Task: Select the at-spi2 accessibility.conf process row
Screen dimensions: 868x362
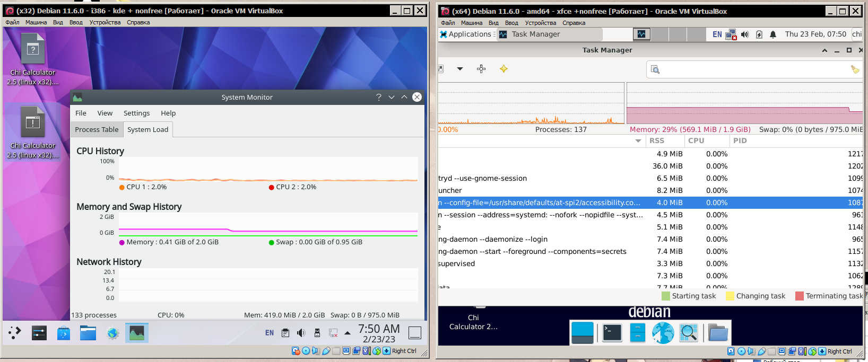Action: click(x=650, y=202)
